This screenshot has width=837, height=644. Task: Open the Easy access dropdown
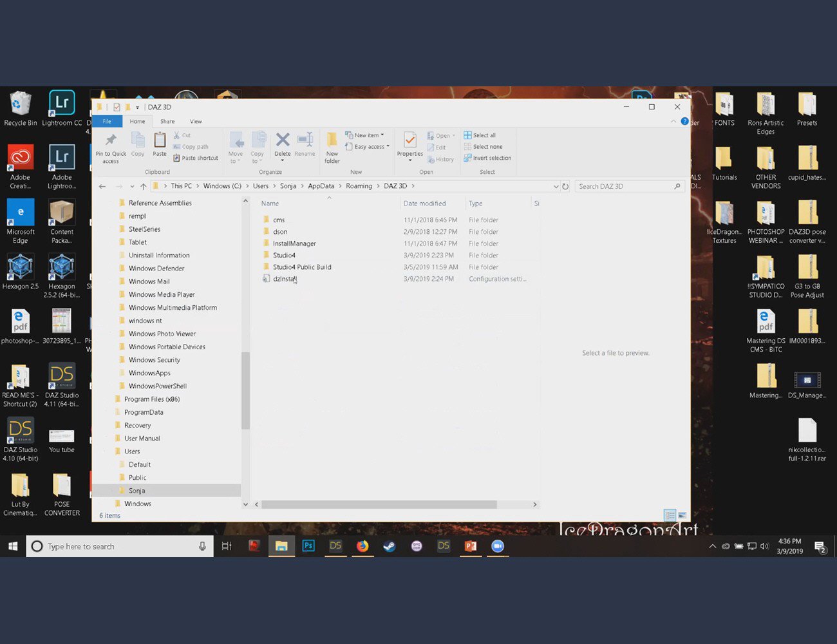point(367,147)
